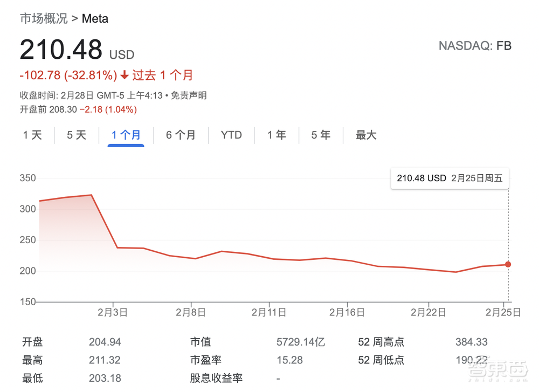Show the 最大 maximum time range
This screenshot has height=392, width=539.
365,135
